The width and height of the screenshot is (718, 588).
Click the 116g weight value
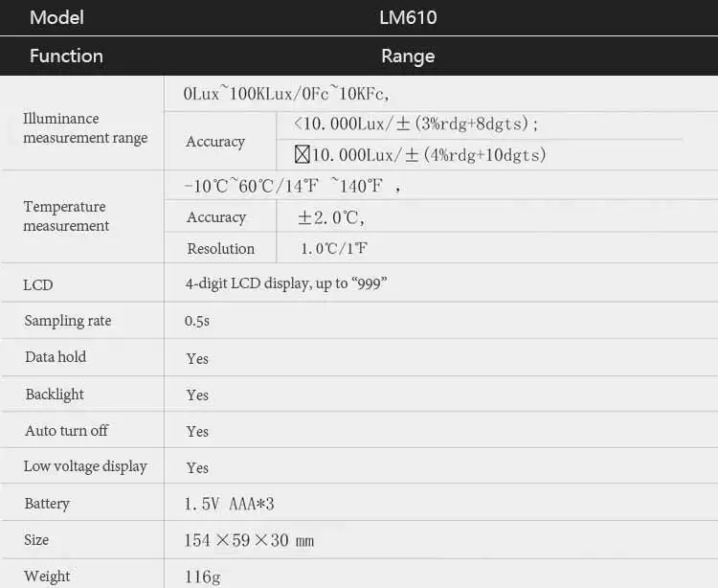click(x=202, y=577)
